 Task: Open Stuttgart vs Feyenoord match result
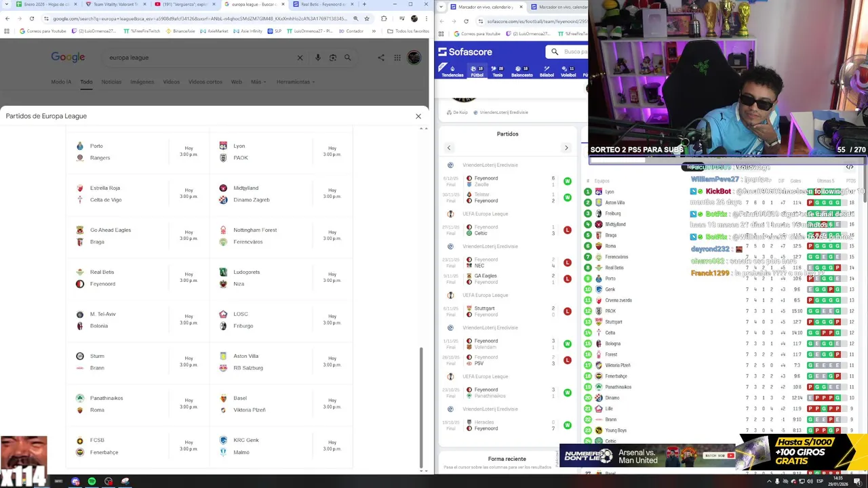509,311
